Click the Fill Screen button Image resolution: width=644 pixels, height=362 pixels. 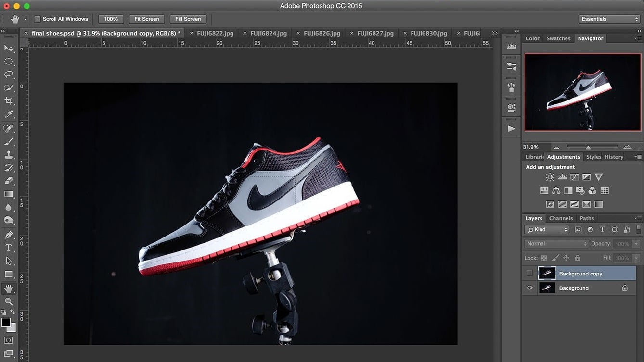tap(188, 19)
